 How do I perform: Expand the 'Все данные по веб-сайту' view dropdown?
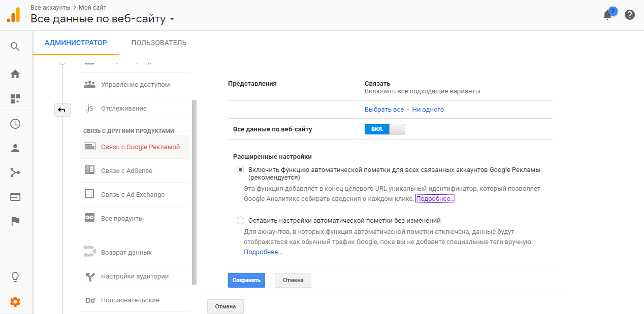[172, 19]
